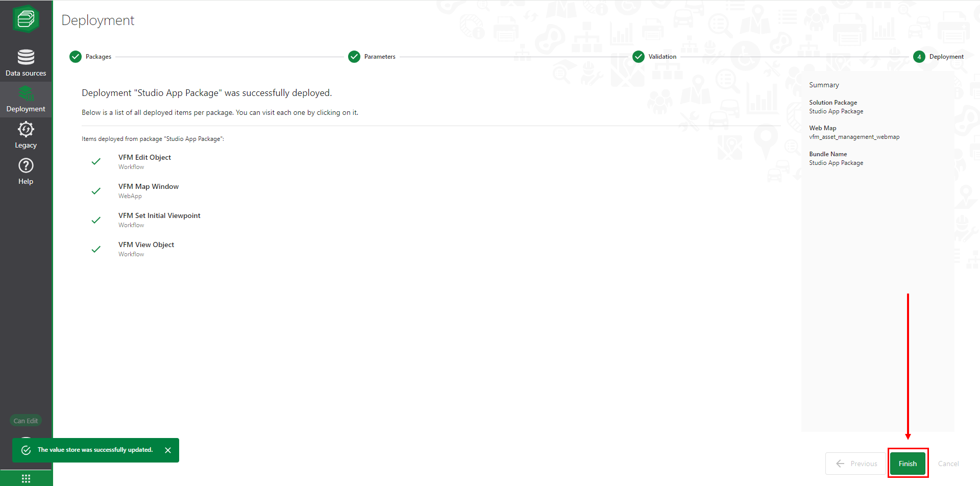The image size is (980, 486).
Task: Visit the VFM Map Window web app
Action: pos(149,187)
